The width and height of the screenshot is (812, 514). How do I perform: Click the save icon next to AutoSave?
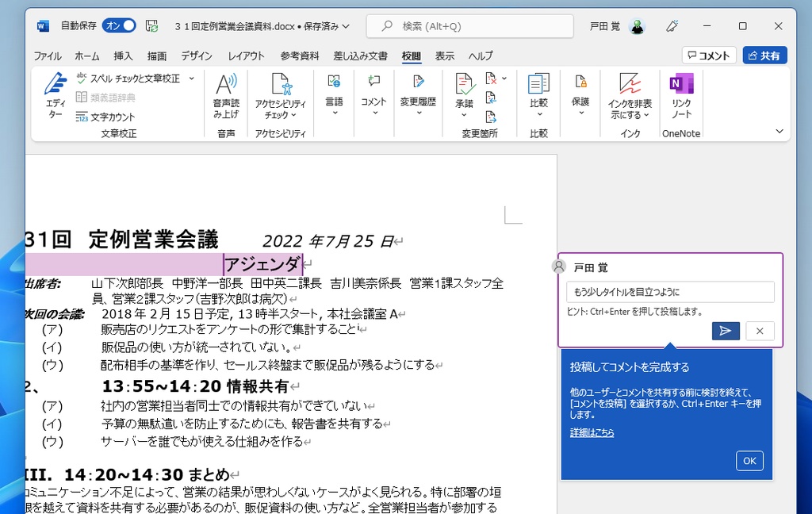151,26
